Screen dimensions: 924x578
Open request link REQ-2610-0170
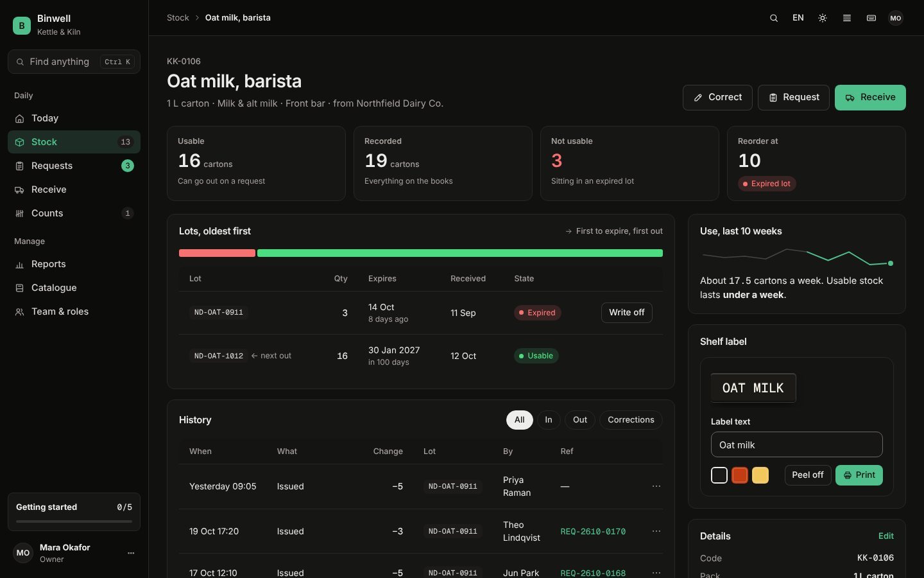pyautogui.click(x=593, y=532)
